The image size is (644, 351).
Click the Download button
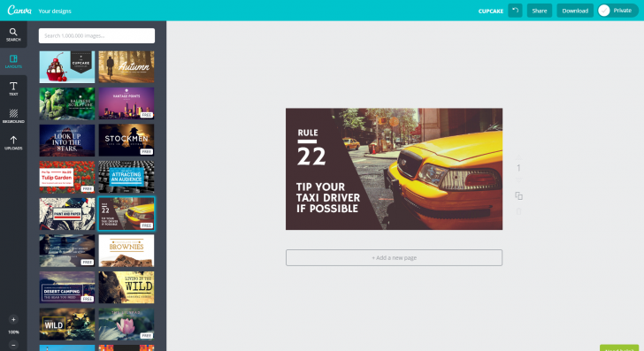click(575, 11)
